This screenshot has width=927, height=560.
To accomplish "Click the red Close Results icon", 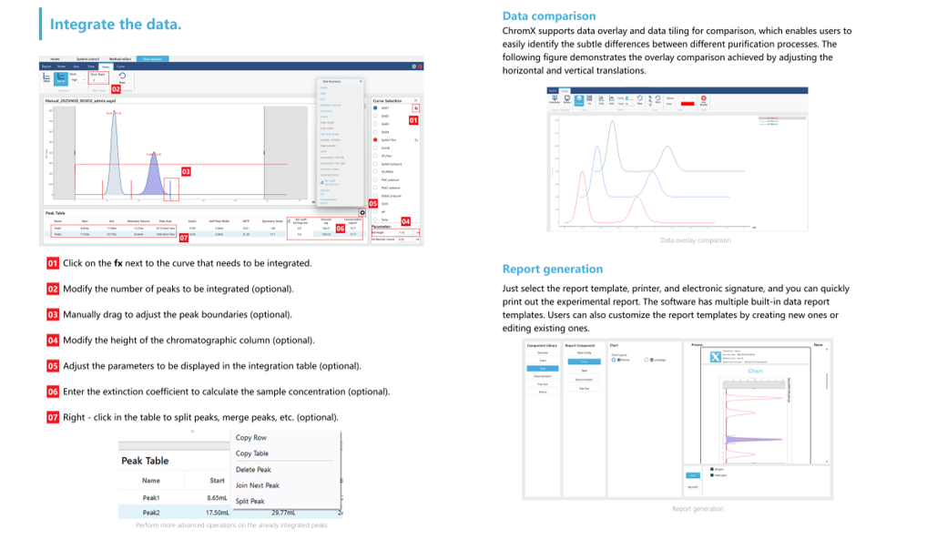I will pyautogui.click(x=704, y=98).
